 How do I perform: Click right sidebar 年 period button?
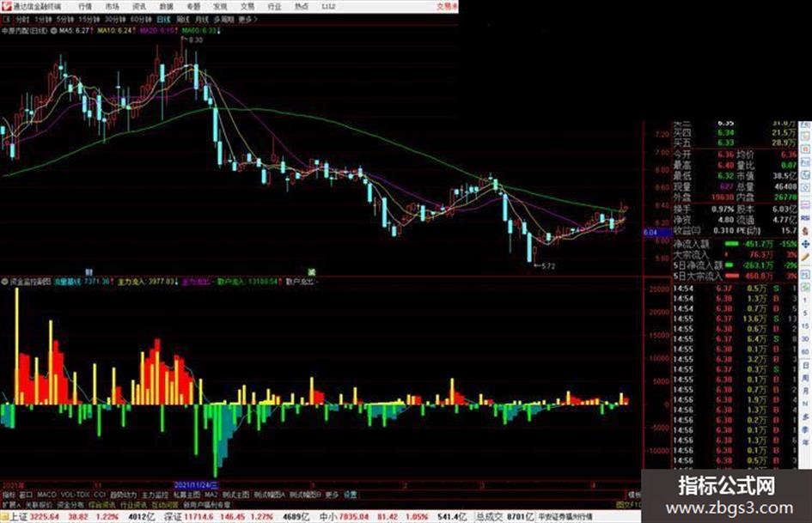805,443
